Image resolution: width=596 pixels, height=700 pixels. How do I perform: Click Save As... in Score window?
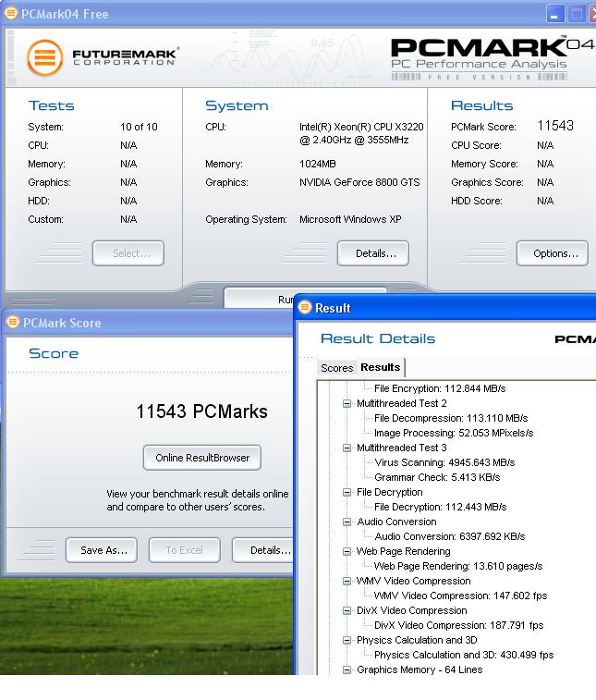[102, 550]
